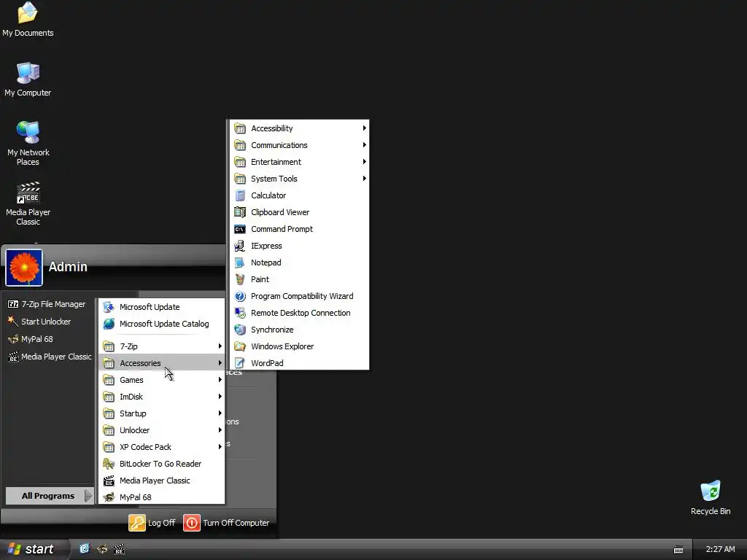
Task: Expand the Startup program folder
Action: click(x=161, y=413)
